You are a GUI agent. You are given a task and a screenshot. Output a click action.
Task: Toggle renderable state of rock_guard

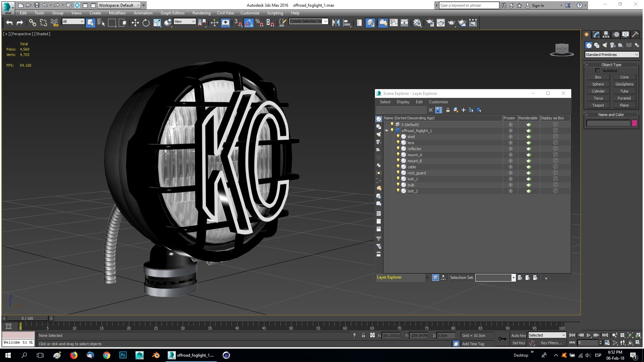[x=529, y=173]
